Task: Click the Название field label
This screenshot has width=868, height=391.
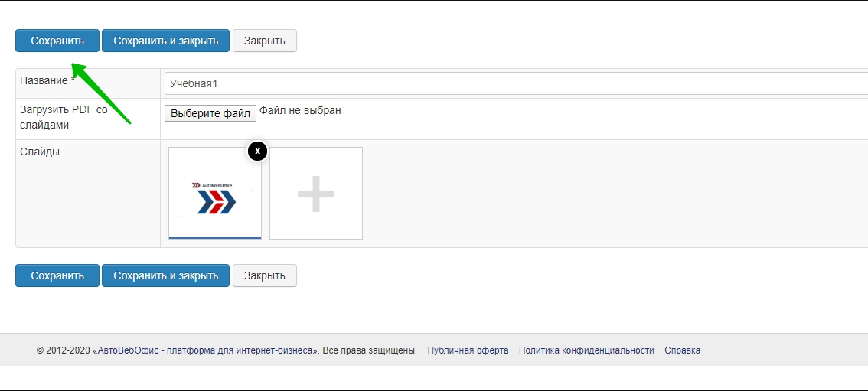Action: (44, 80)
